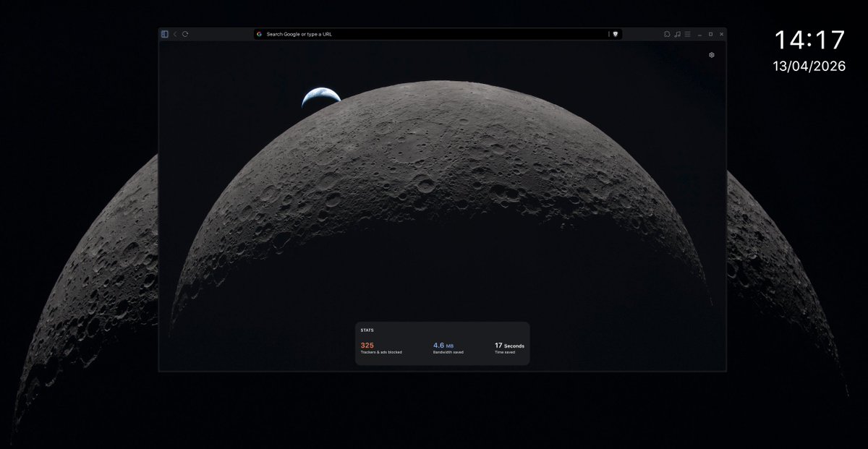Close the browser window
Screen dimensions: 868x449
click(x=721, y=34)
